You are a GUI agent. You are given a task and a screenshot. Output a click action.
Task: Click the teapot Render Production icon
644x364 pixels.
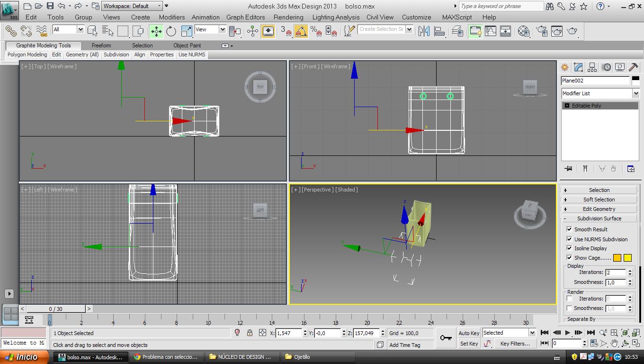click(x=572, y=31)
